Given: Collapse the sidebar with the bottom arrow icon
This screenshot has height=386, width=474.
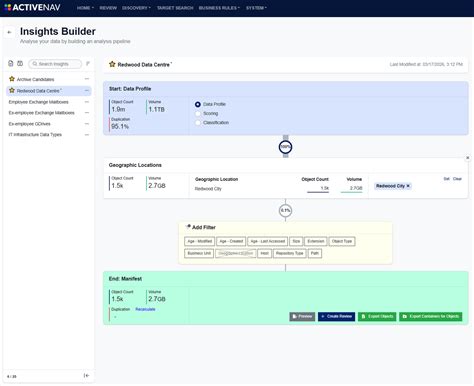Looking at the screenshot, I should [86, 376].
